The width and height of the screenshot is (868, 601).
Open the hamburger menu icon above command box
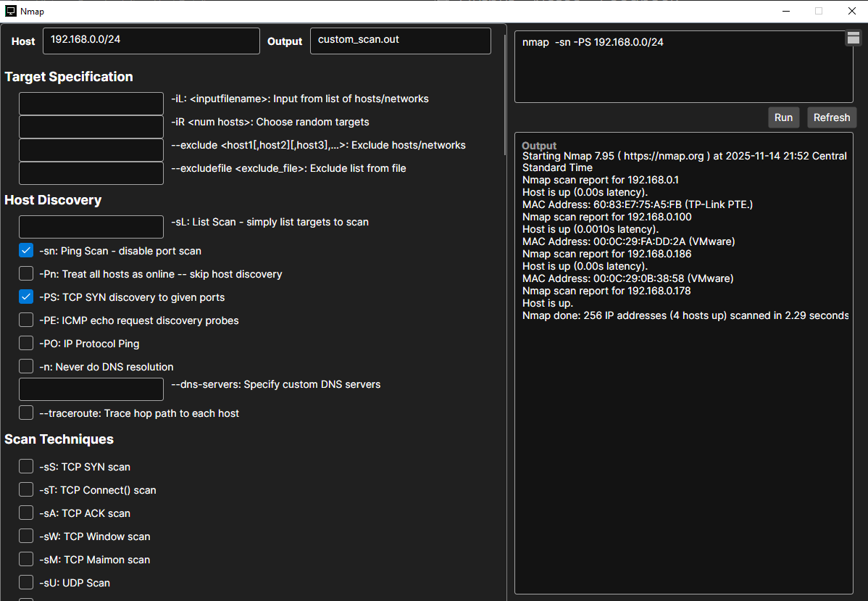[x=853, y=38]
